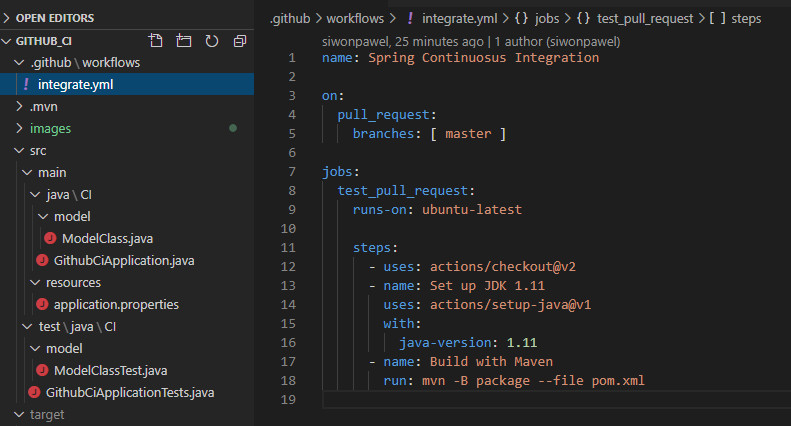The width and height of the screenshot is (791, 426).
Task: Click the icon beside application.properties
Action: pos(42,304)
